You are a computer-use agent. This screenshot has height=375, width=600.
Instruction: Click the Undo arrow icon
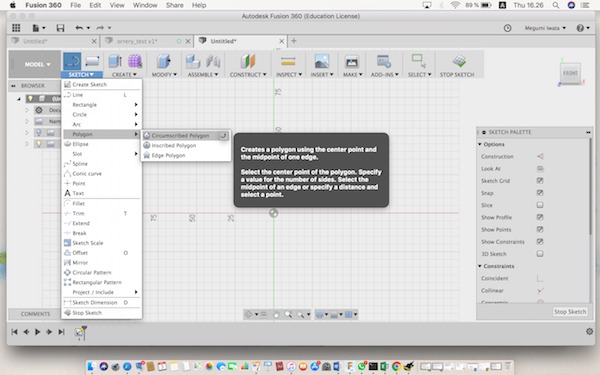pyautogui.click(x=79, y=28)
